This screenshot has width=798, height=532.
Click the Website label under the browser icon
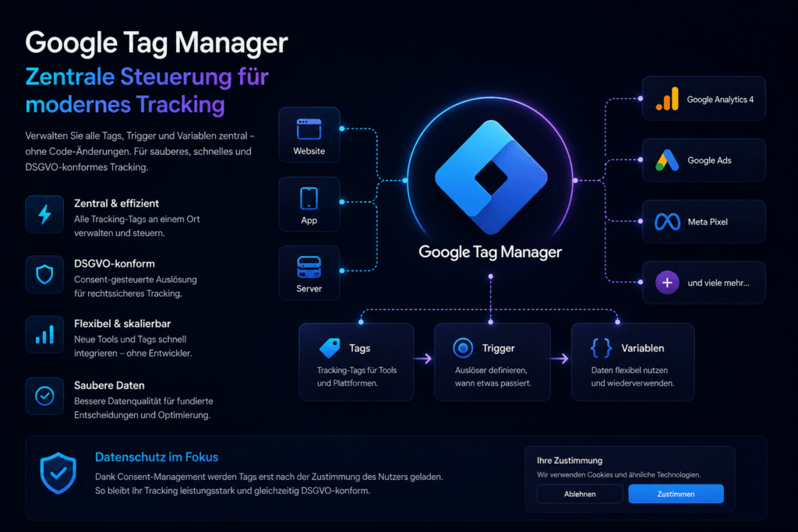tap(309, 151)
